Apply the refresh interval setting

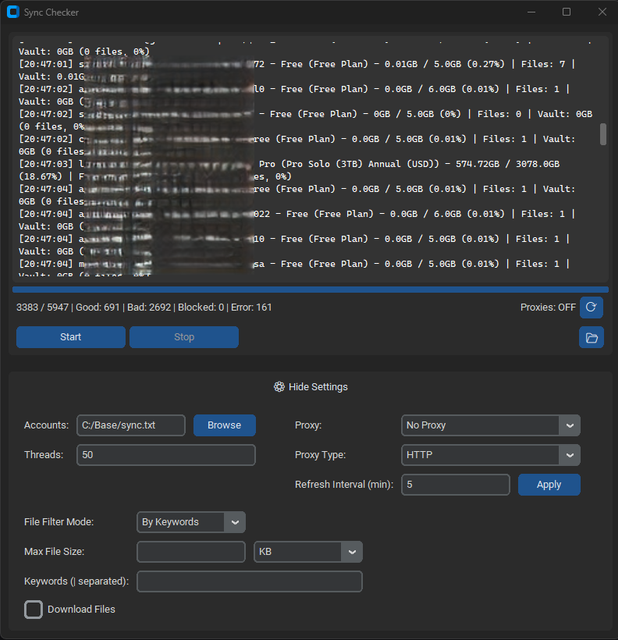pos(548,485)
